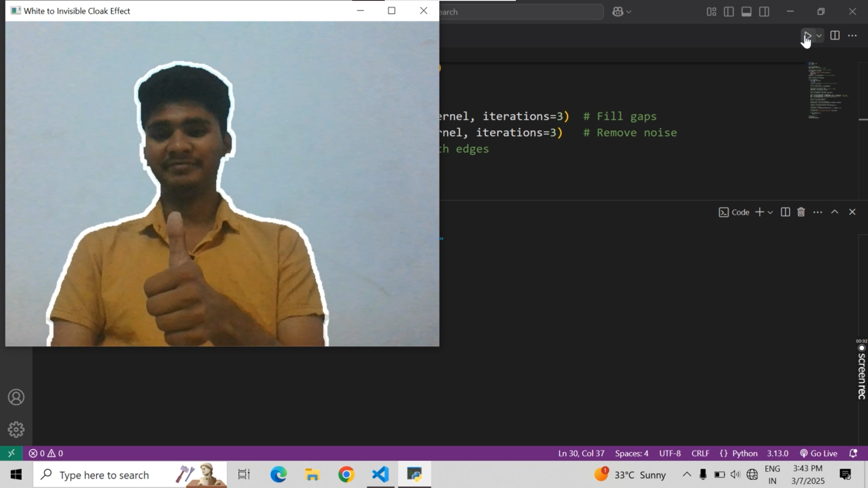
Task: Open the Accounts icon in activity bar
Action: point(16,397)
